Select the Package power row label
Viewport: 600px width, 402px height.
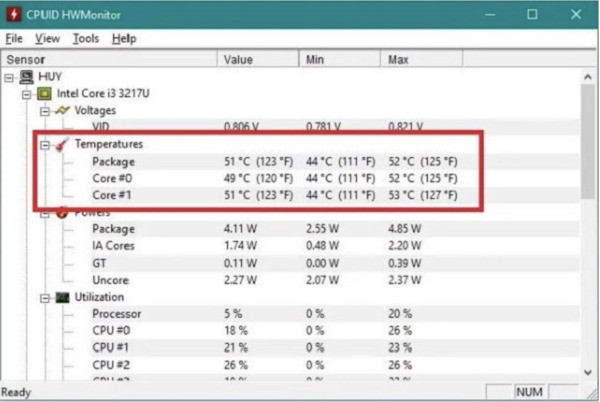113,229
